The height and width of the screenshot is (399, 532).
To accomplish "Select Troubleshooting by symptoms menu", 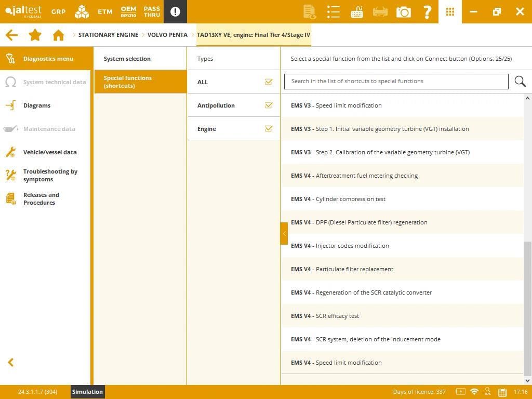I will tap(50, 176).
